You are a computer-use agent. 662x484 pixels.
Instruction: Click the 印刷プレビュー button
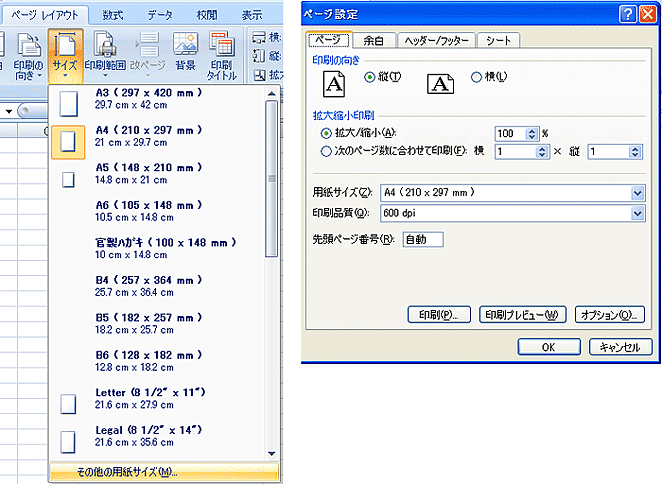[x=523, y=315]
